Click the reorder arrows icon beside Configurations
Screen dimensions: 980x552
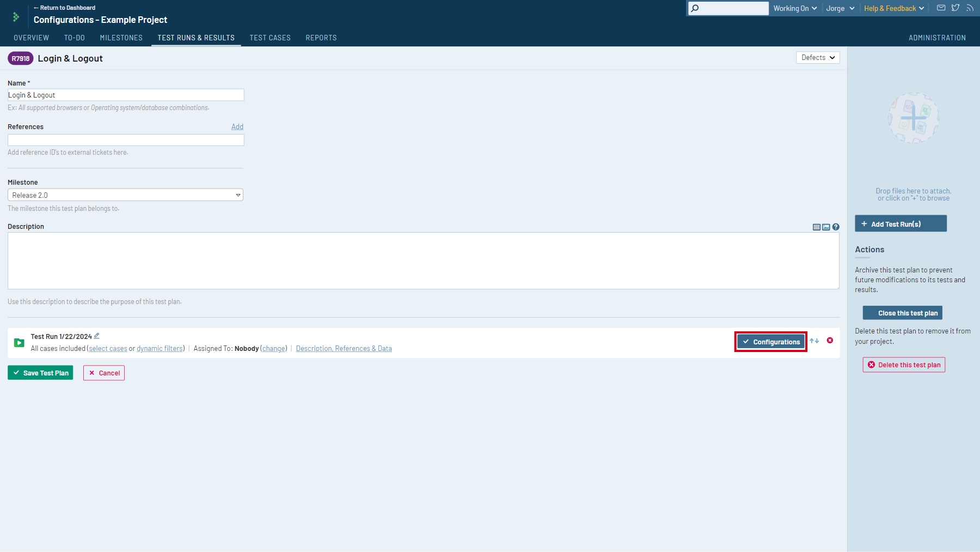pyautogui.click(x=814, y=341)
